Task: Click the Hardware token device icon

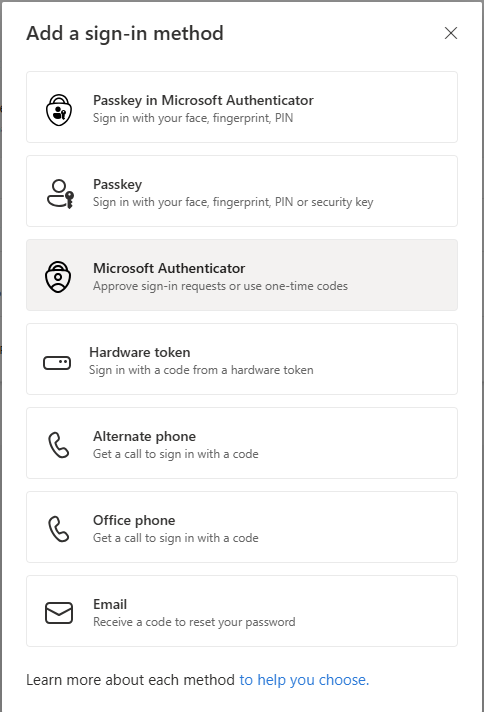Action: tap(57, 363)
